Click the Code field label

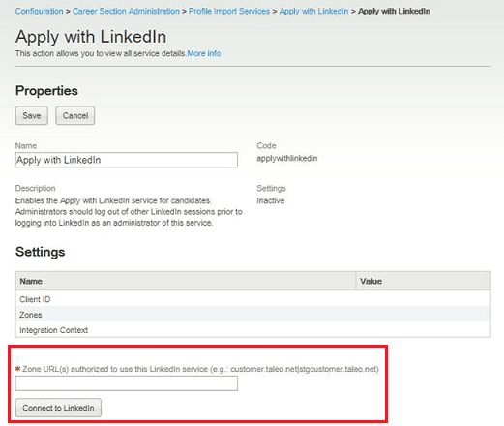click(266, 145)
